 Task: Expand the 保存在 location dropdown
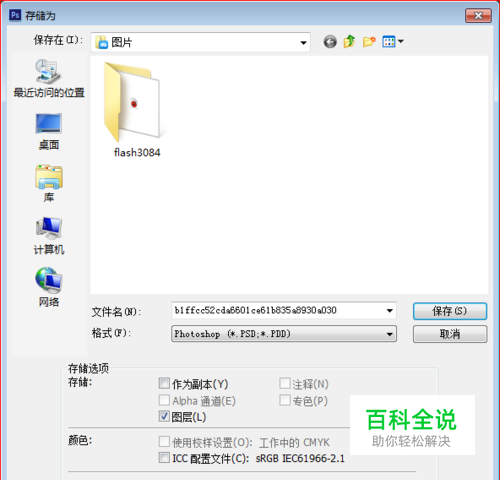point(303,43)
